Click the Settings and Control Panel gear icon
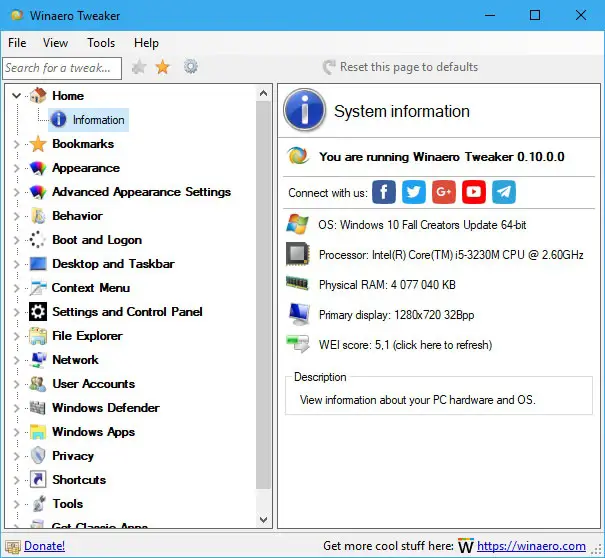 (38, 312)
